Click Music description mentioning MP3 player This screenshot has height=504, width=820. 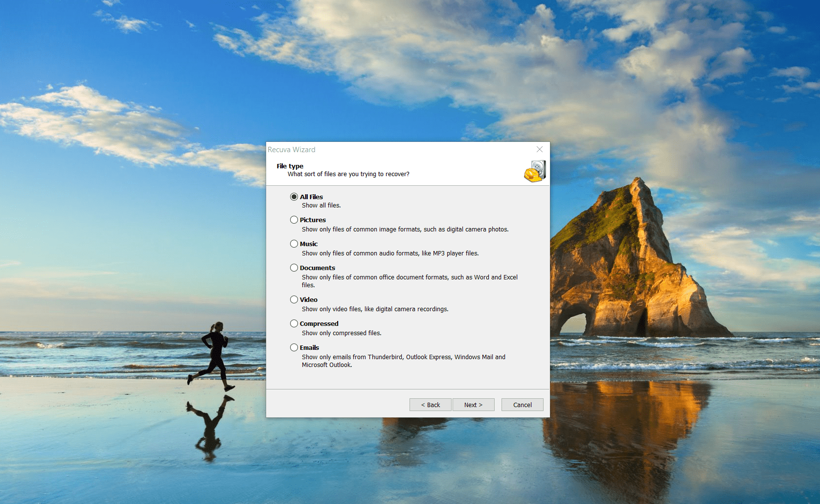(x=390, y=253)
